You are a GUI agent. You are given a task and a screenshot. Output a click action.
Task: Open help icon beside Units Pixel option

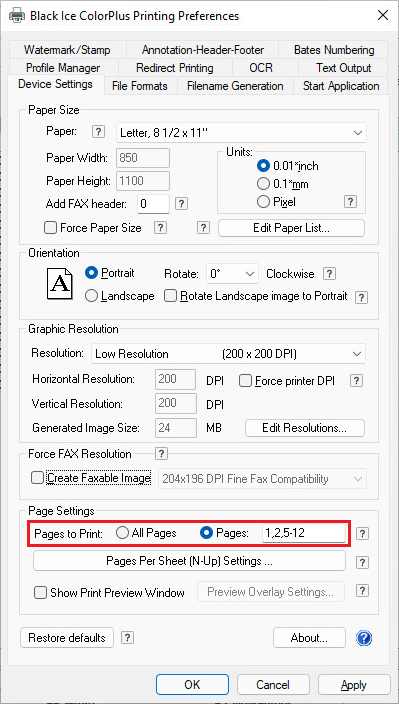pyautogui.click(x=351, y=202)
